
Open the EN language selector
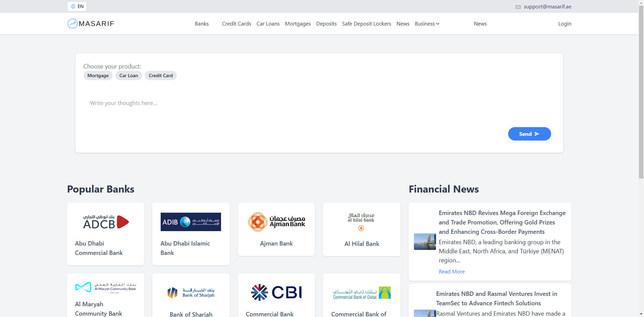pyautogui.click(x=77, y=6)
